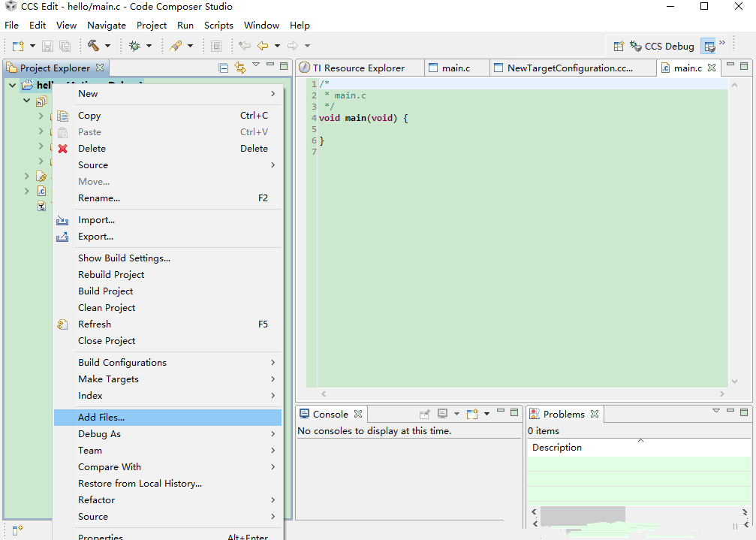Choose Delete from the context menu
The image size is (756, 540).
[x=167, y=149]
